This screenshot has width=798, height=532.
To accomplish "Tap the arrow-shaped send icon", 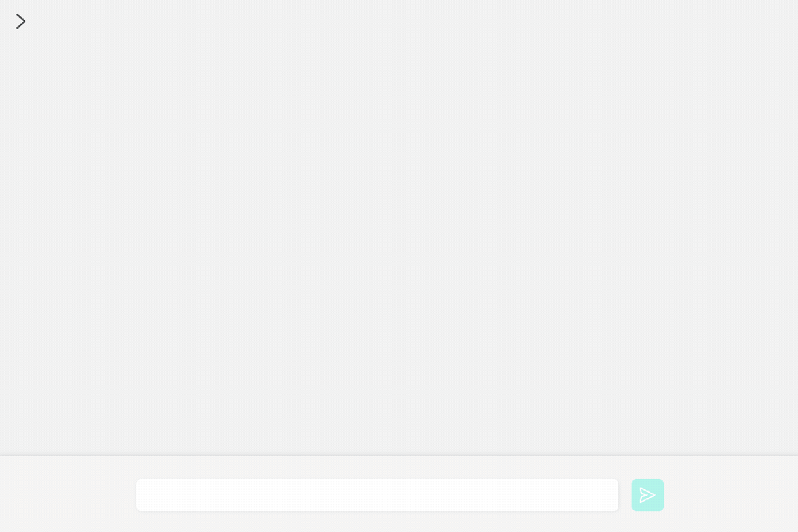I will (x=647, y=495).
